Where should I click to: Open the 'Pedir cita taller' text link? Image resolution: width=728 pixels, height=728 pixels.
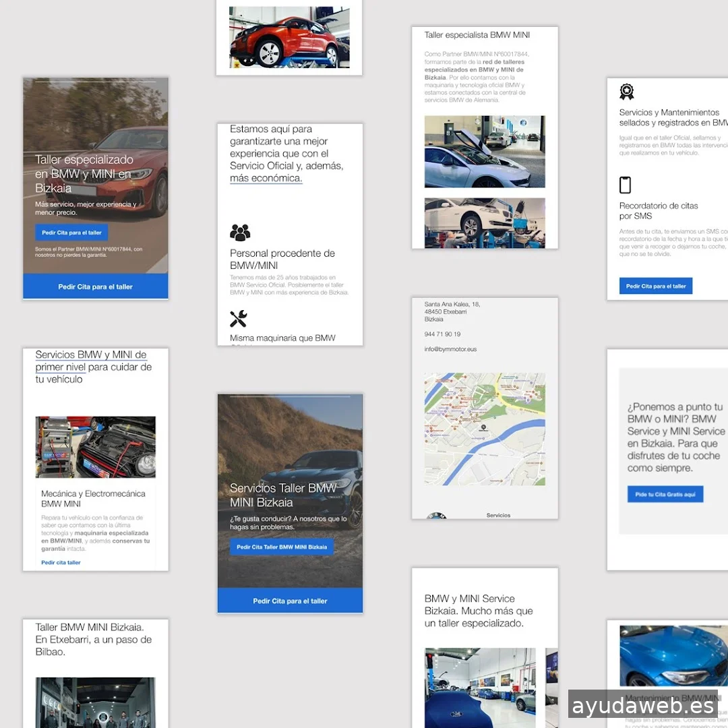pos(61,562)
